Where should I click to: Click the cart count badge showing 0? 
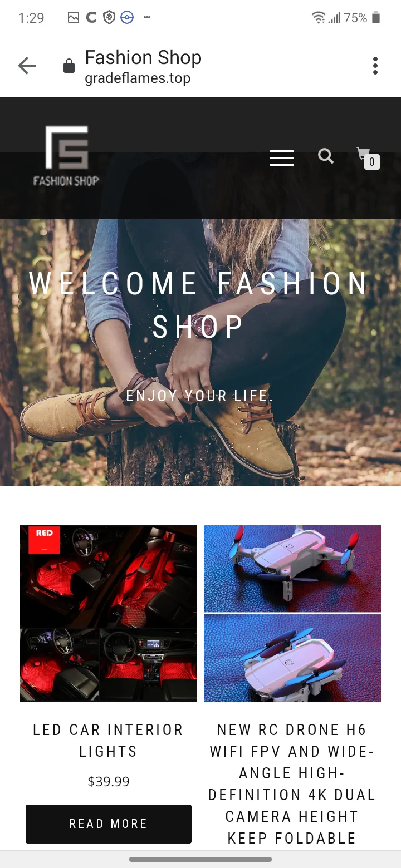(x=372, y=162)
